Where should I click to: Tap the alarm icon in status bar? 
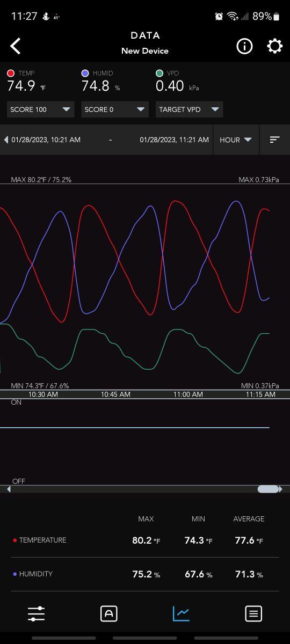(x=219, y=16)
